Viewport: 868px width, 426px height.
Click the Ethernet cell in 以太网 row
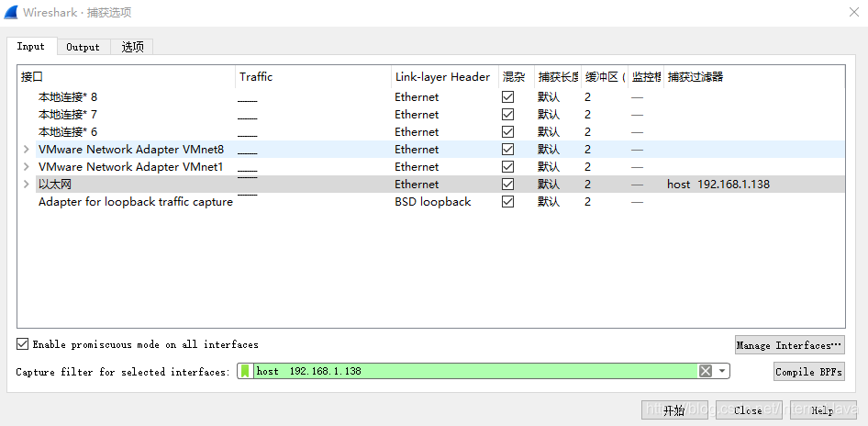[417, 184]
